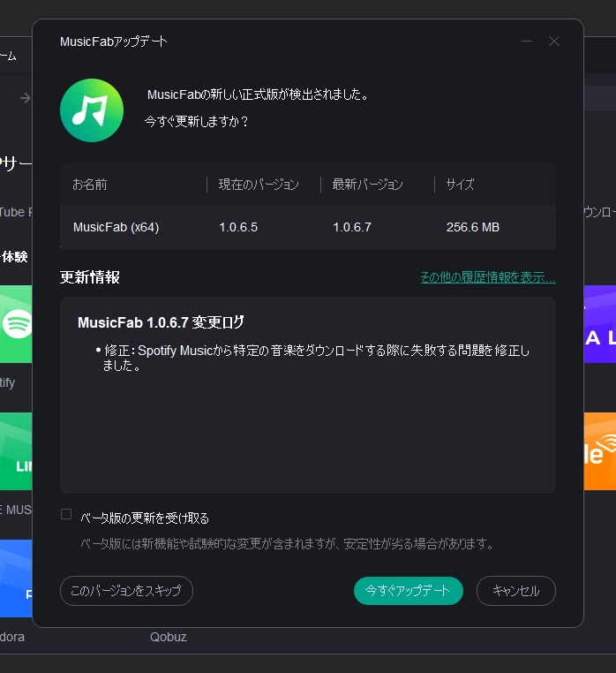Click the 最新バージョン column header

pos(368,185)
